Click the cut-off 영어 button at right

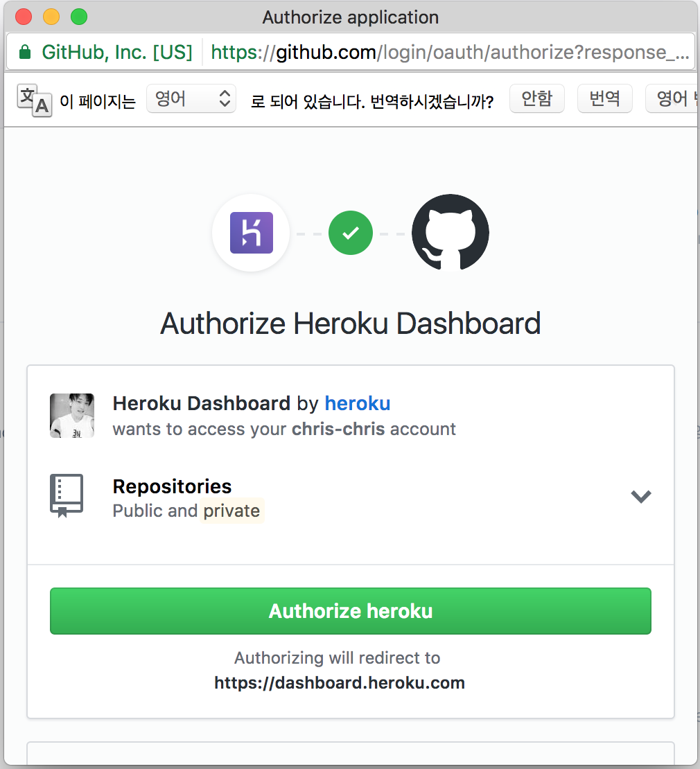tap(672, 98)
